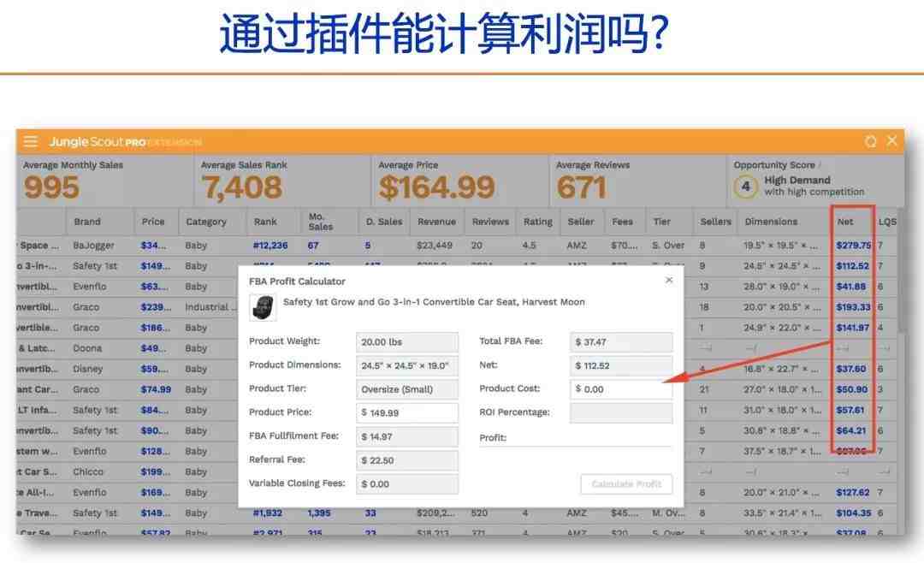This screenshot has height=563, width=924.
Task: Click the Total FBA Fee field
Action: click(621, 342)
